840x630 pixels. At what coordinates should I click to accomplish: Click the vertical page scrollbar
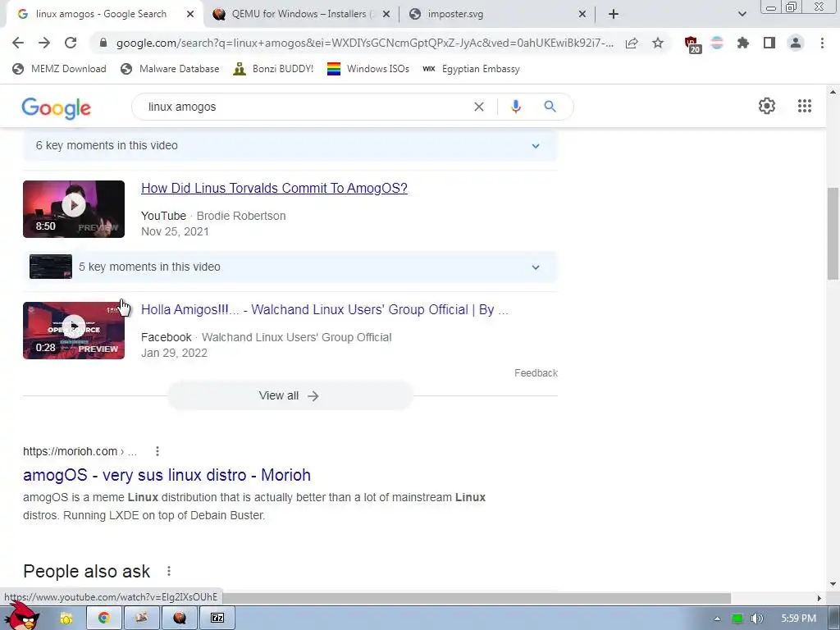click(x=833, y=233)
